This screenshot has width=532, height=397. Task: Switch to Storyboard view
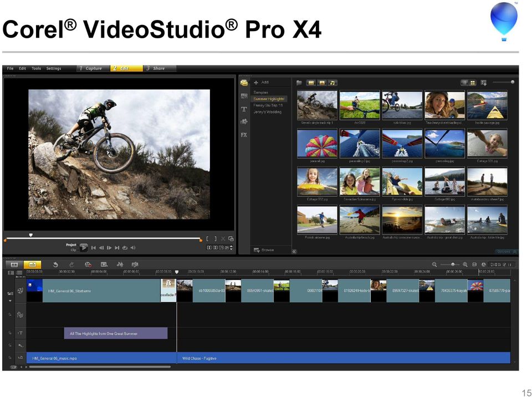pyautogui.click(x=14, y=264)
